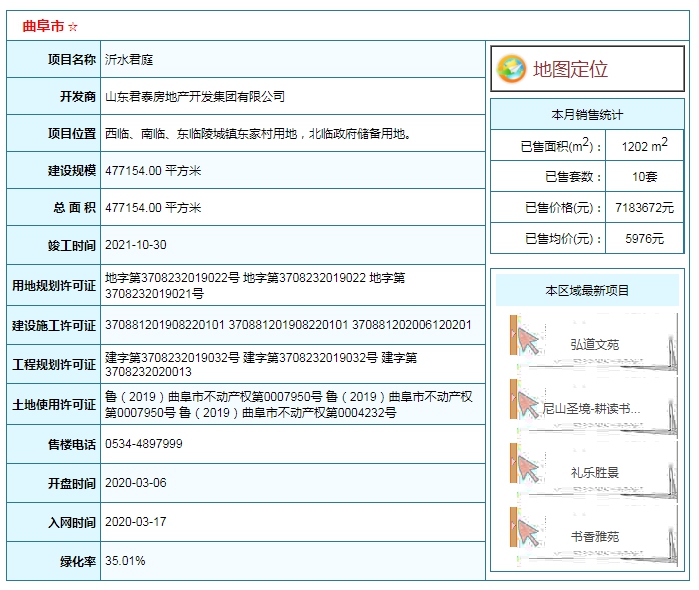Select developer name 山东君泰房地产开发集团有限公司
The image size is (699, 590).
[195, 96]
